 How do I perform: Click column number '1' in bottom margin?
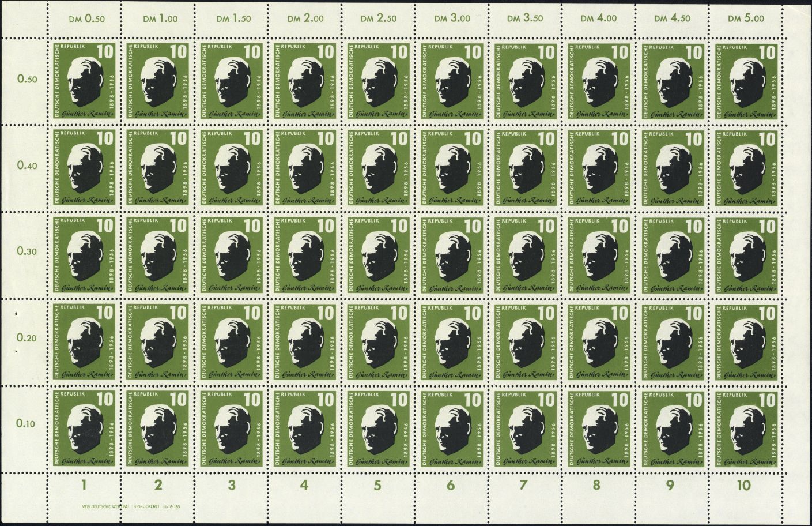[x=85, y=485]
